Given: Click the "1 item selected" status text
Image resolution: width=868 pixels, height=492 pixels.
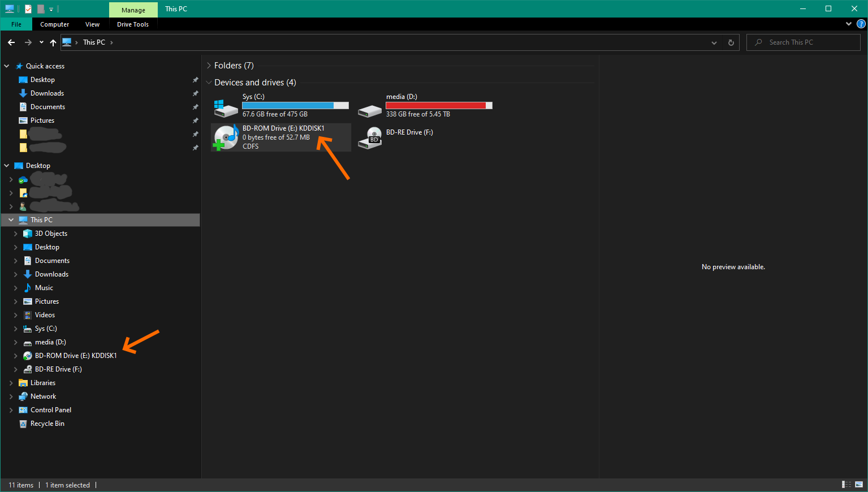Looking at the screenshot, I should pyautogui.click(x=67, y=485).
